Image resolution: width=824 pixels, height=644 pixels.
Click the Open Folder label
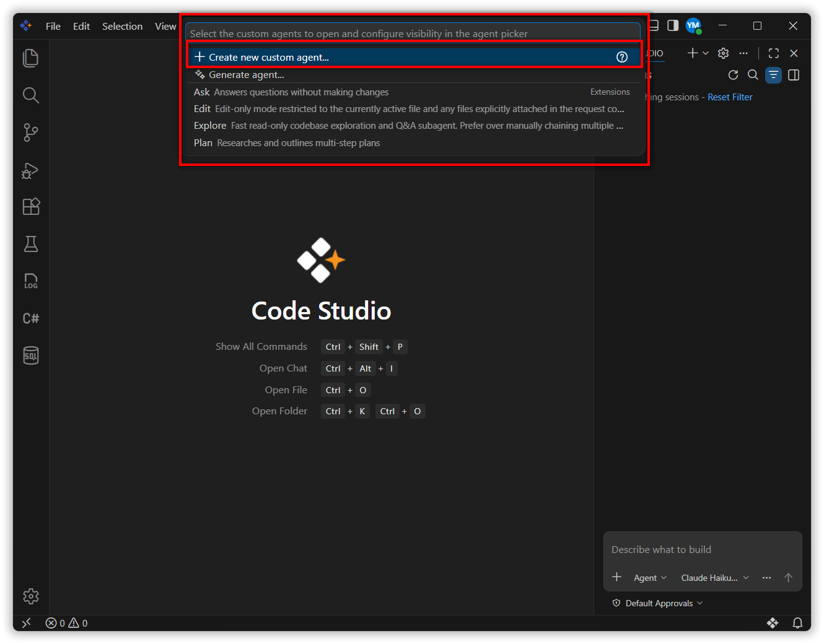pos(279,411)
